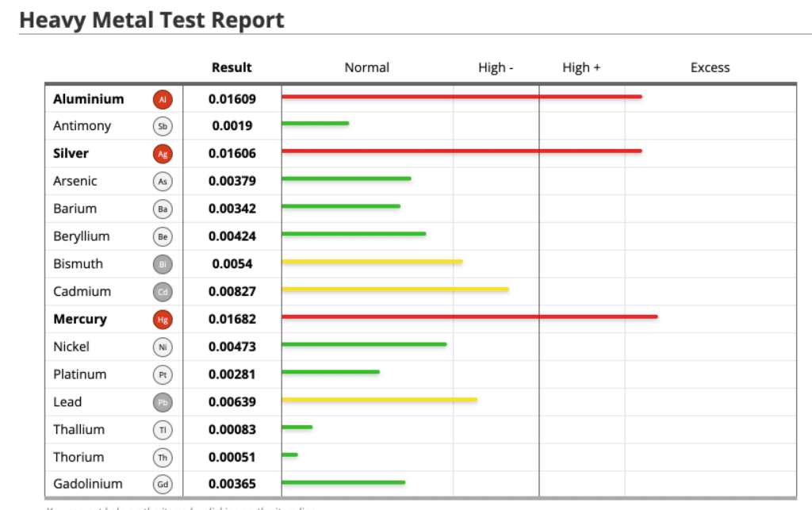Click the red Aluminium result bar
The height and width of the screenshot is (510, 812).
(x=462, y=97)
